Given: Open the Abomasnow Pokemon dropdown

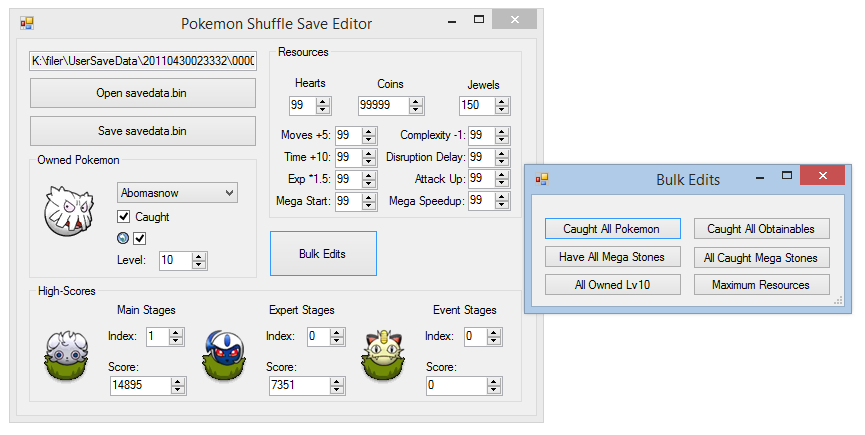Looking at the screenshot, I should point(178,193).
